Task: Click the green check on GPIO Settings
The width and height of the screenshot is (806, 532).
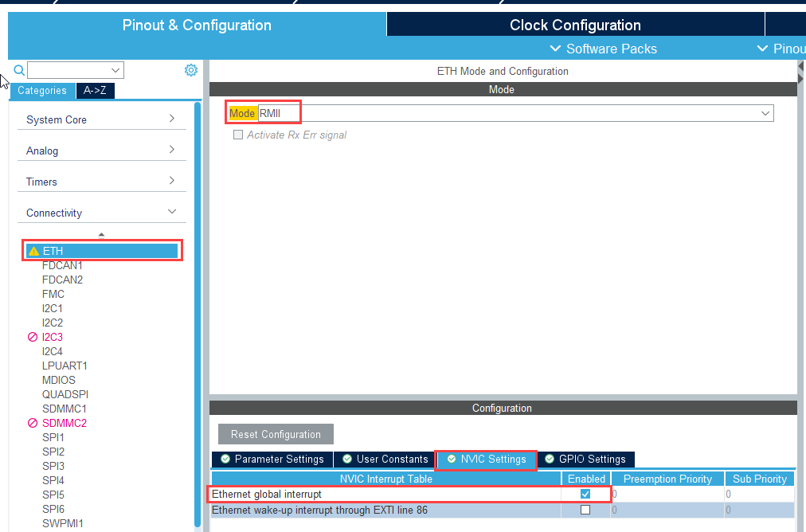Action: click(550, 460)
